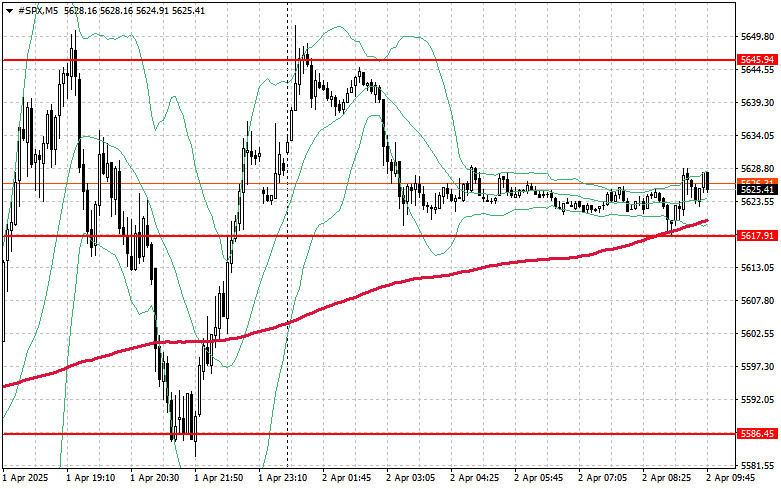Open the chart menu triangle beside #SPX,M5
Viewport: 781px width, 489px height.
point(10,11)
